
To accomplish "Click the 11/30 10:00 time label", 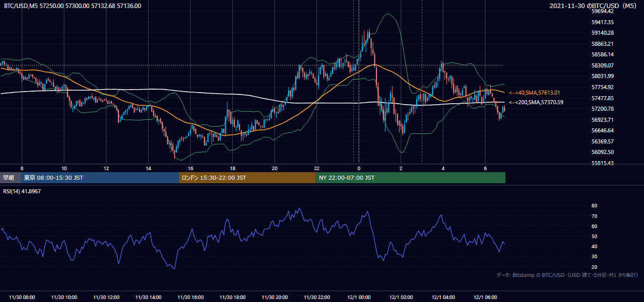I will tap(64, 297).
